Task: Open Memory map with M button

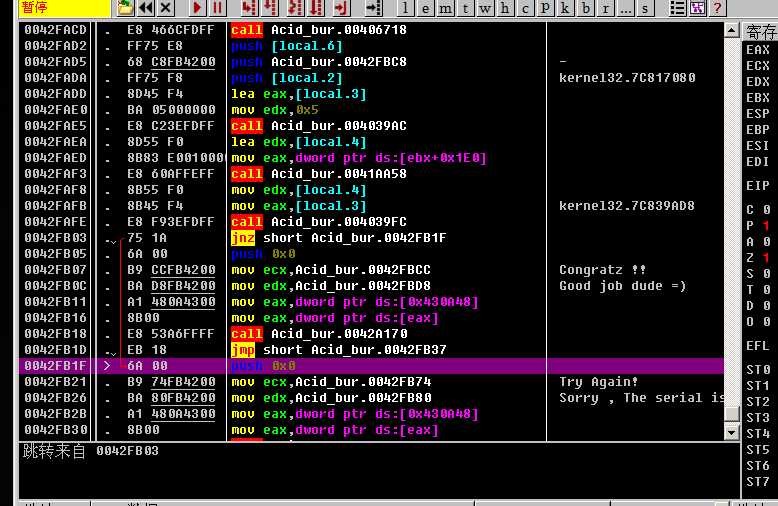Action: pyautogui.click(x=446, y=7)
